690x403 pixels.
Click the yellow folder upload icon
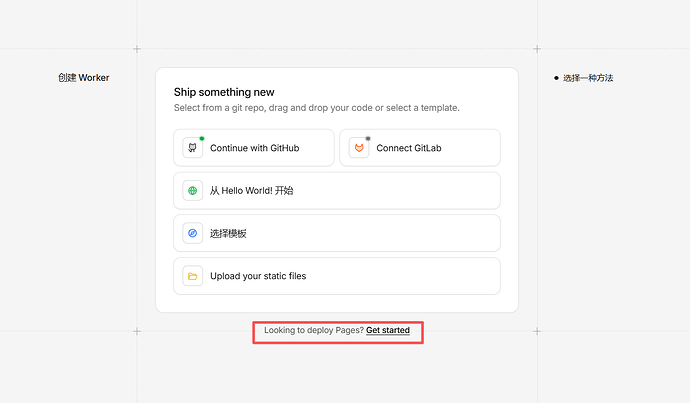[x=193, y=276]
